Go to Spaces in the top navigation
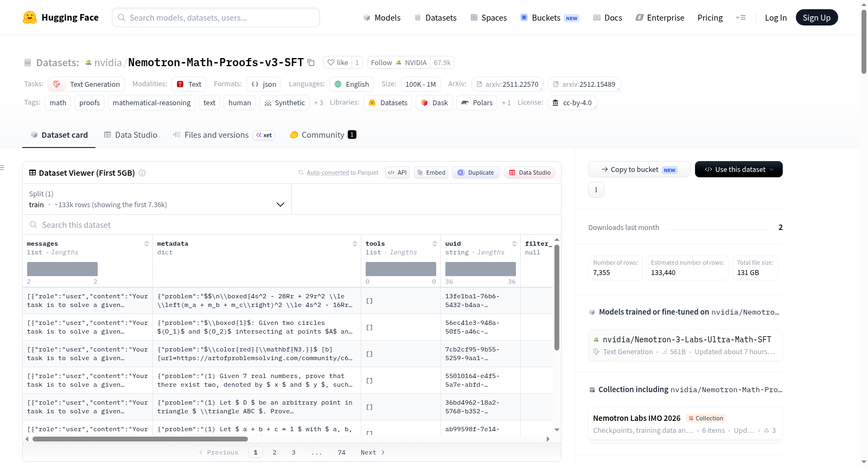 point(489,17)
